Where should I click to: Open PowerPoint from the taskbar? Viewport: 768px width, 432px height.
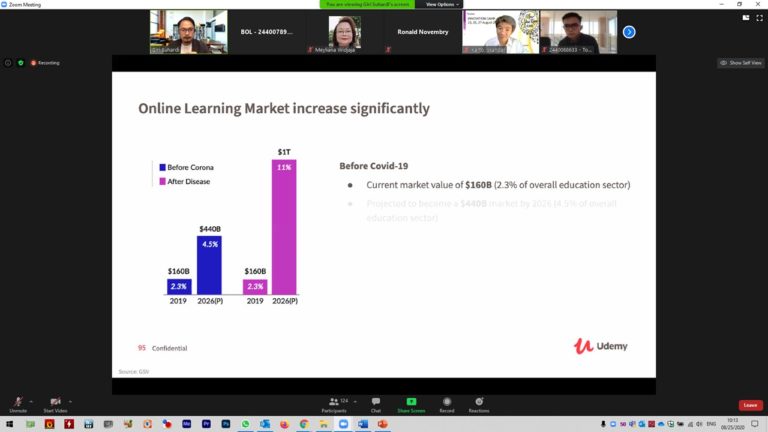pyautogui.click(x=383, y=424)
